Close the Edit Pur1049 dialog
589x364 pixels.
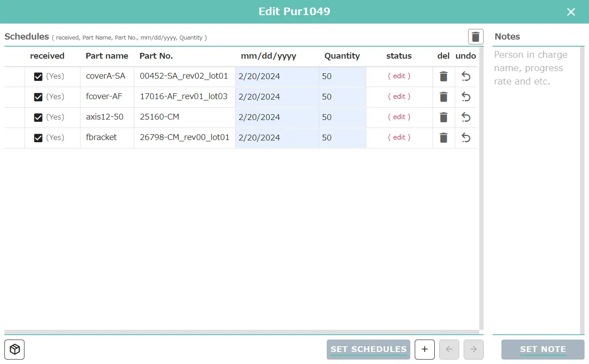(x=571, y=12)
